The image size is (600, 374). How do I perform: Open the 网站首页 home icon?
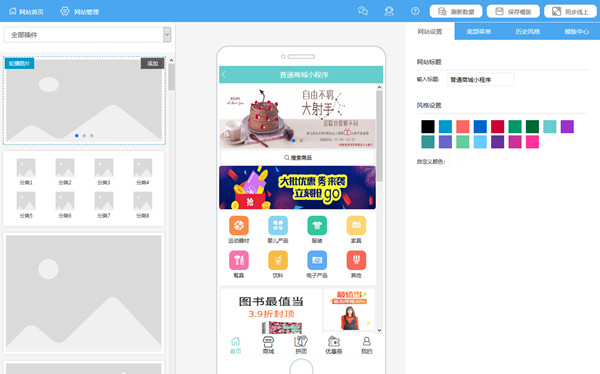click(x=13, y=11)
